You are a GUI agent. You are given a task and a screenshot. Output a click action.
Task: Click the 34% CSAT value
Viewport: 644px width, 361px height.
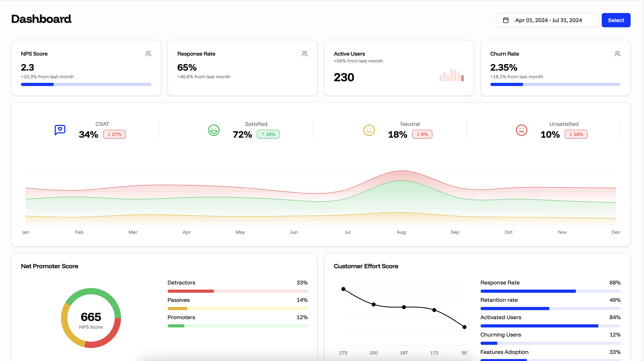88,135
